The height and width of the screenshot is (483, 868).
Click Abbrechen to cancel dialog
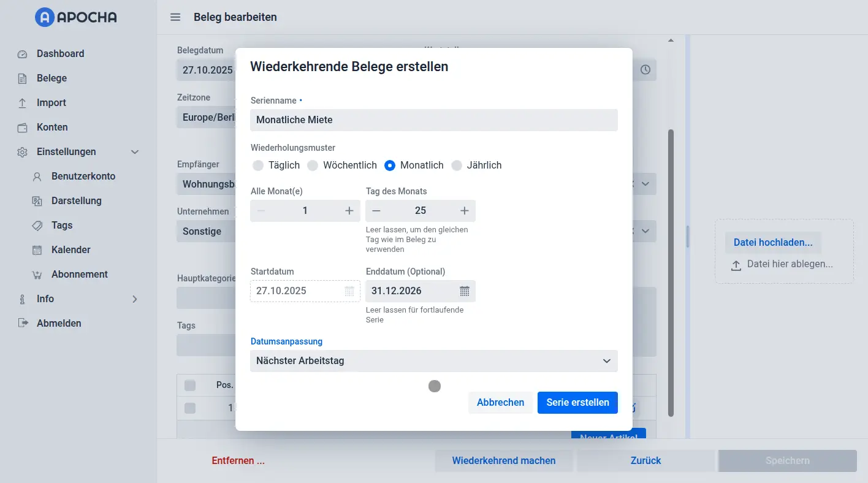pos(500,403)
